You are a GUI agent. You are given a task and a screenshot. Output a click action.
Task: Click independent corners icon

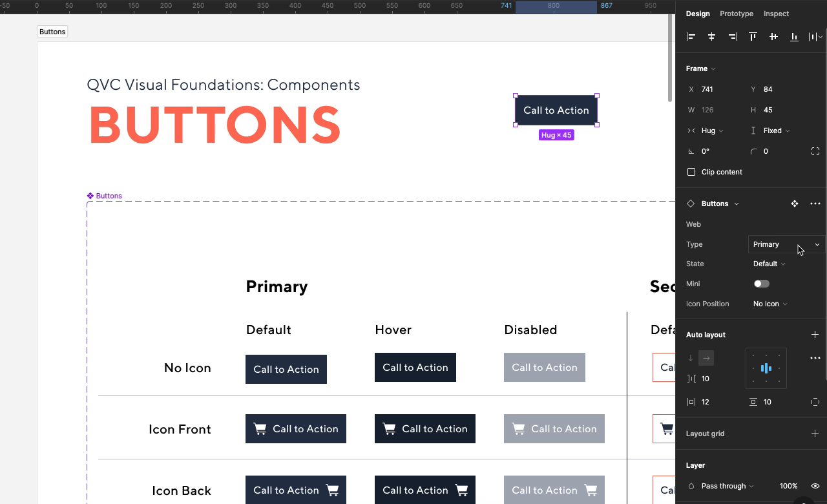click(815, 151)
